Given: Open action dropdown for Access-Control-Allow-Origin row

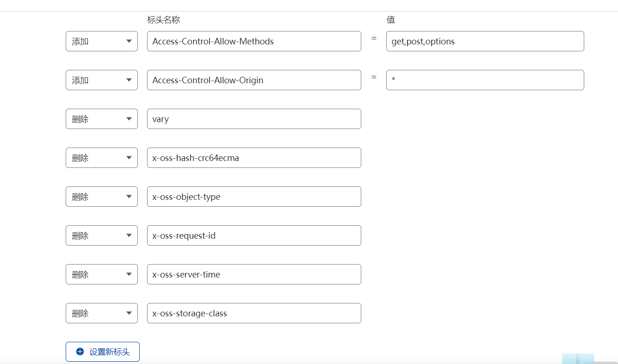Looking at the screenshot, I should [x=102, y=80].
